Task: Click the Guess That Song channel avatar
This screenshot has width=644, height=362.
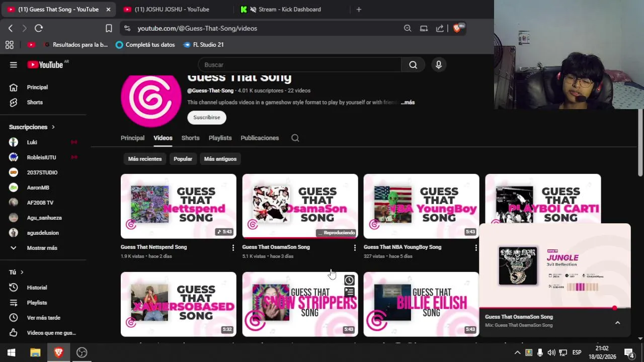Action: click(x=151, y=100)
